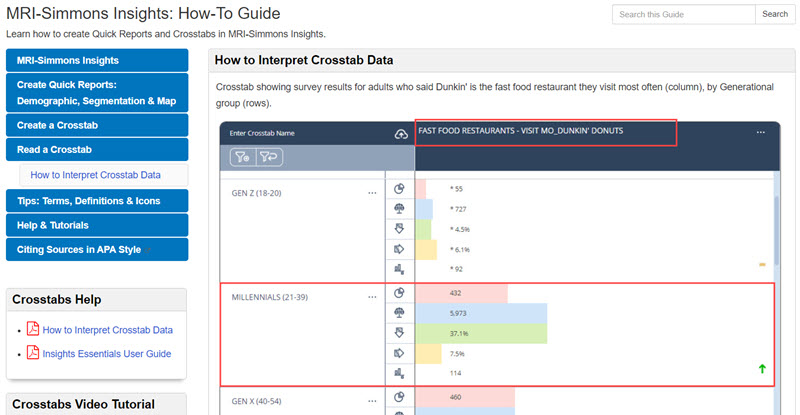Click the crosstab vertical scrollbar thumb
Viewport: 800px width, 415px height.
(777, 230)
